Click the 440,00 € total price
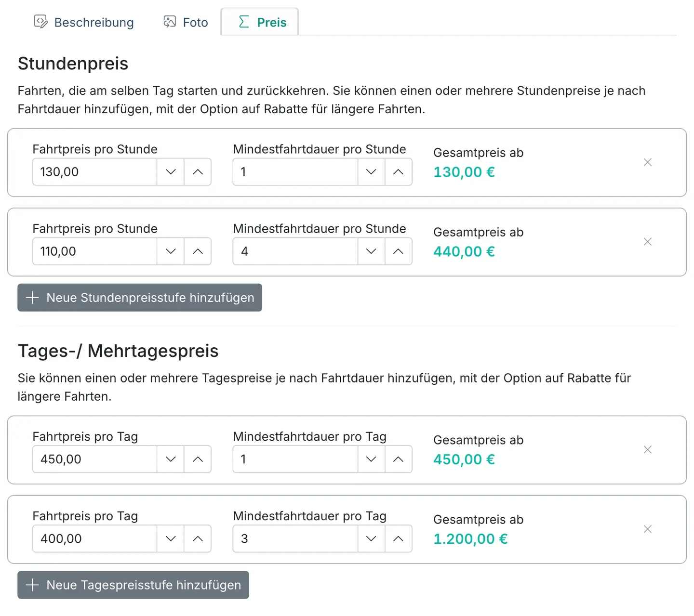The width and height of the screenshot is (694, 616). point(464,251)
